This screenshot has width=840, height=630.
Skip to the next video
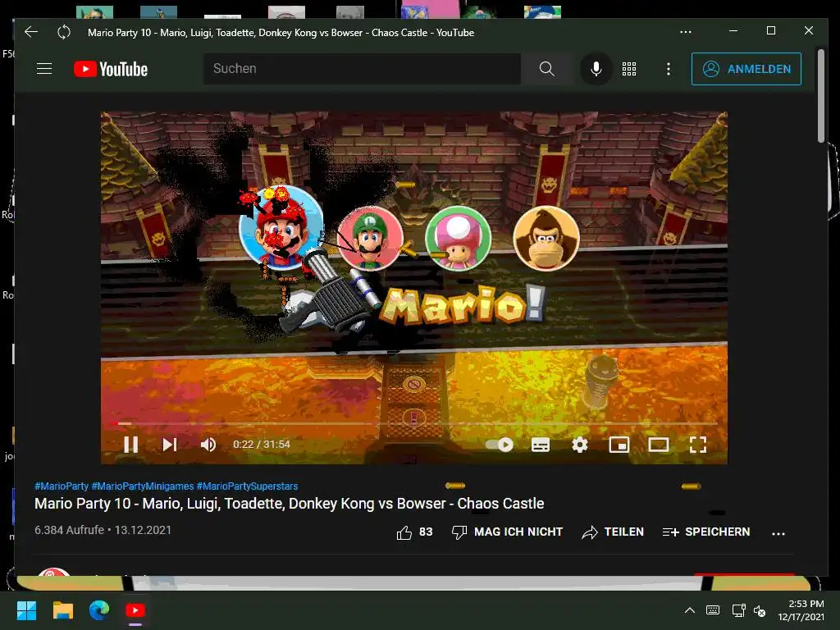(x=169, y=445)
